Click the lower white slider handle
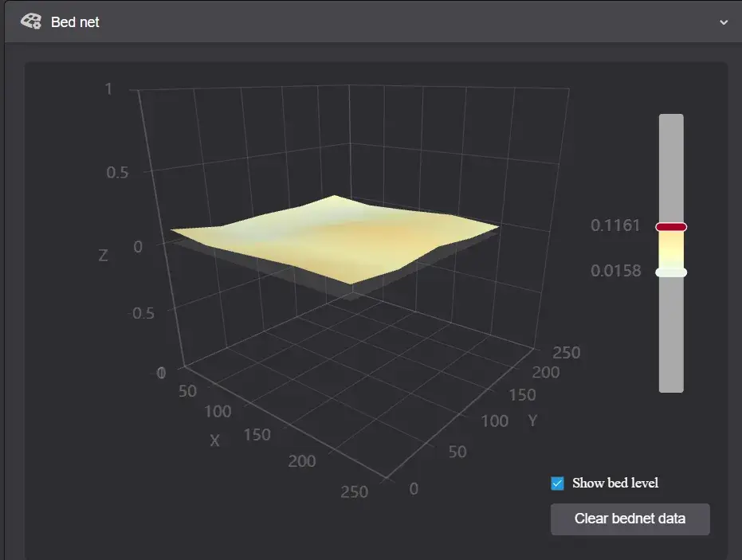 pos(671,272)
